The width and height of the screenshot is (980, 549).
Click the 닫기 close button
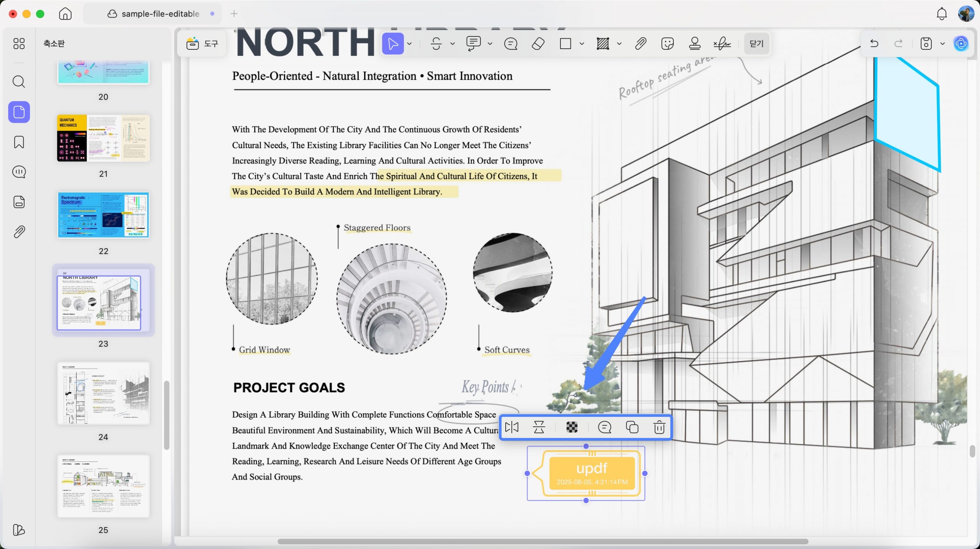tap(756, 44)
